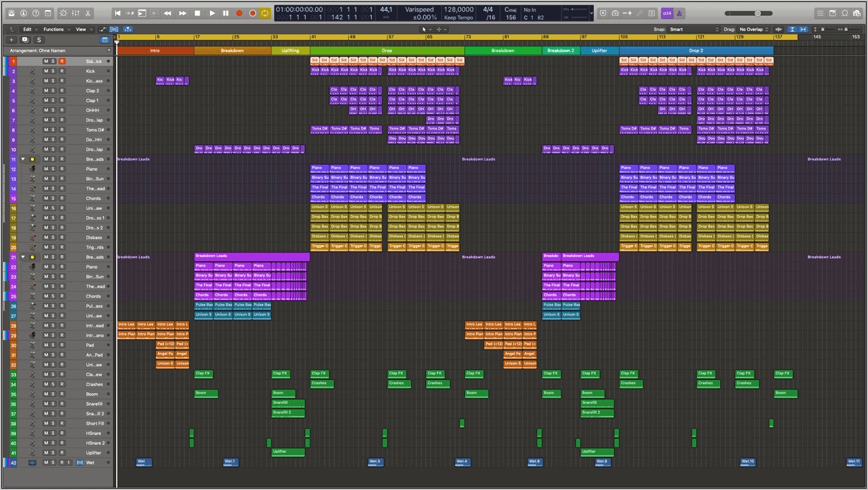Solo the Uplifter track

tap(54, 453)
